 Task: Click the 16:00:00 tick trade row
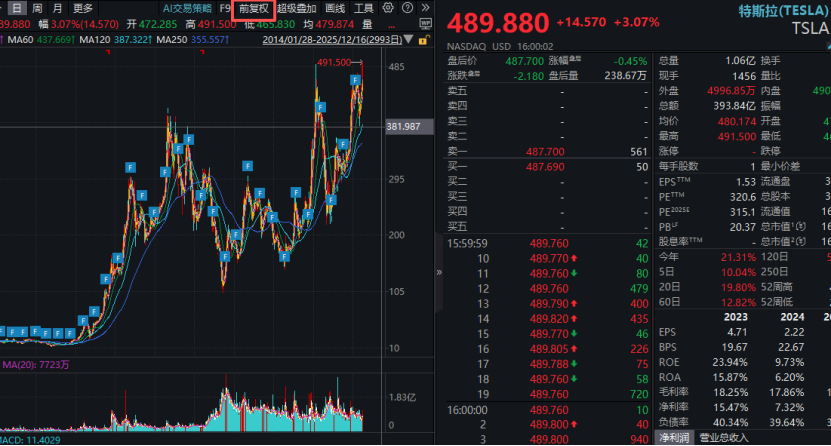point(547,410)
